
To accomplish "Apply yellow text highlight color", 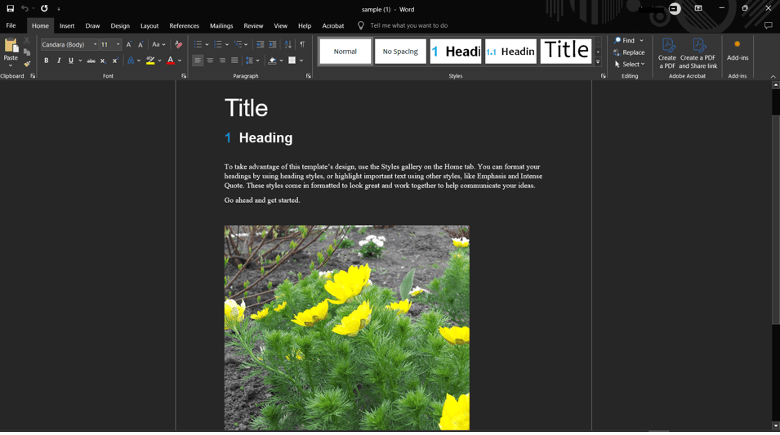I will click(150, 61).
